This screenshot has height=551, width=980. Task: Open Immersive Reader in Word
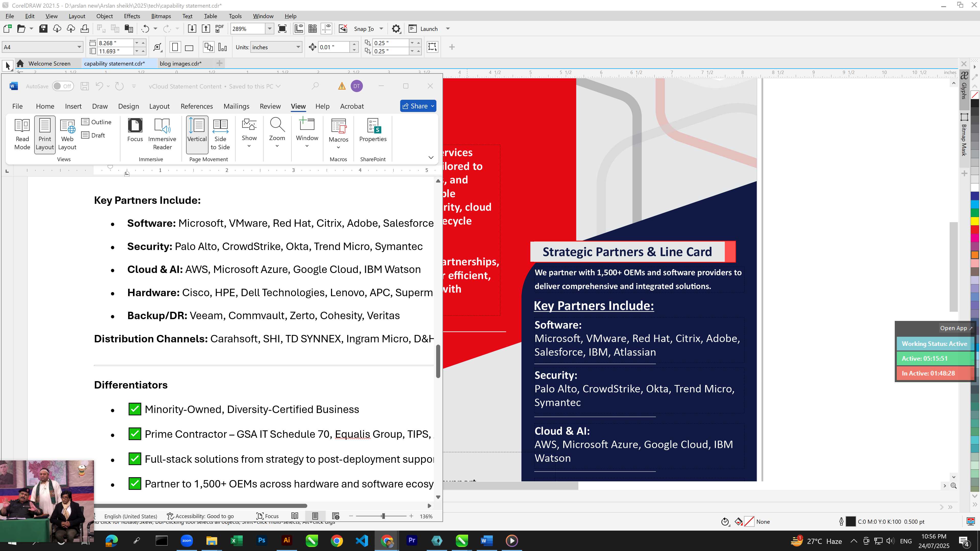(163, 134)
